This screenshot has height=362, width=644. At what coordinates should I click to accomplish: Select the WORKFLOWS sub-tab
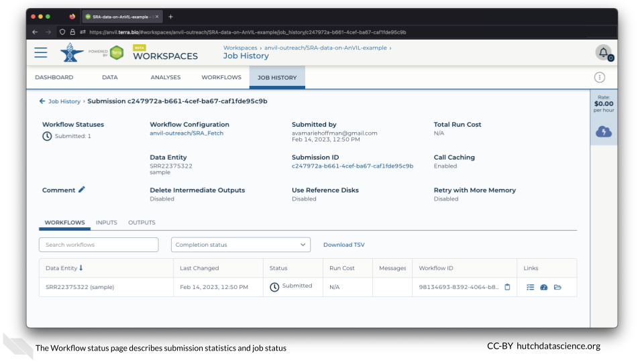(64, 223)
